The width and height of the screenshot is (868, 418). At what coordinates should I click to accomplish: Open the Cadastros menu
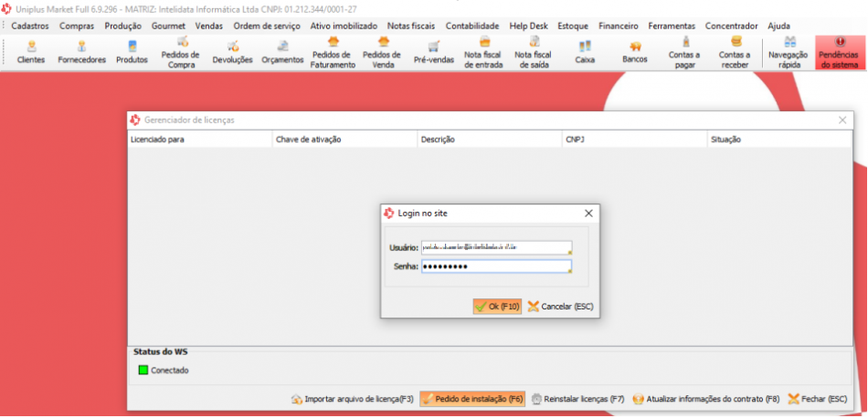point(30,26)
